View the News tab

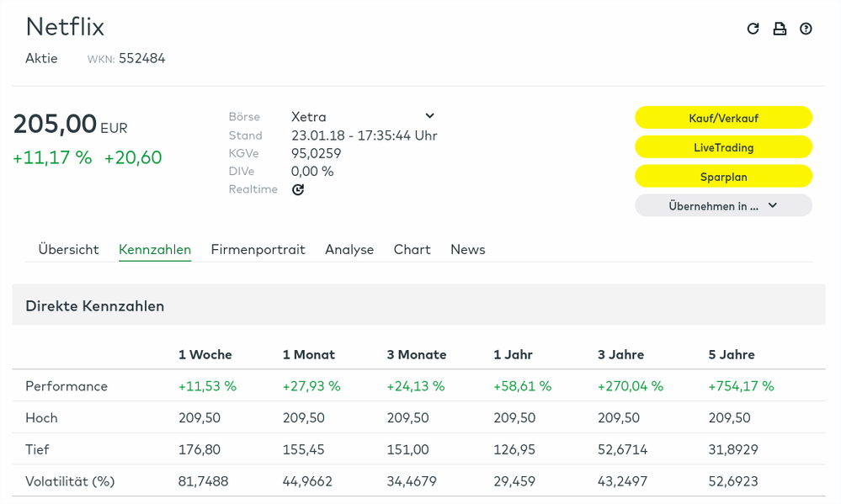(467, 249)
